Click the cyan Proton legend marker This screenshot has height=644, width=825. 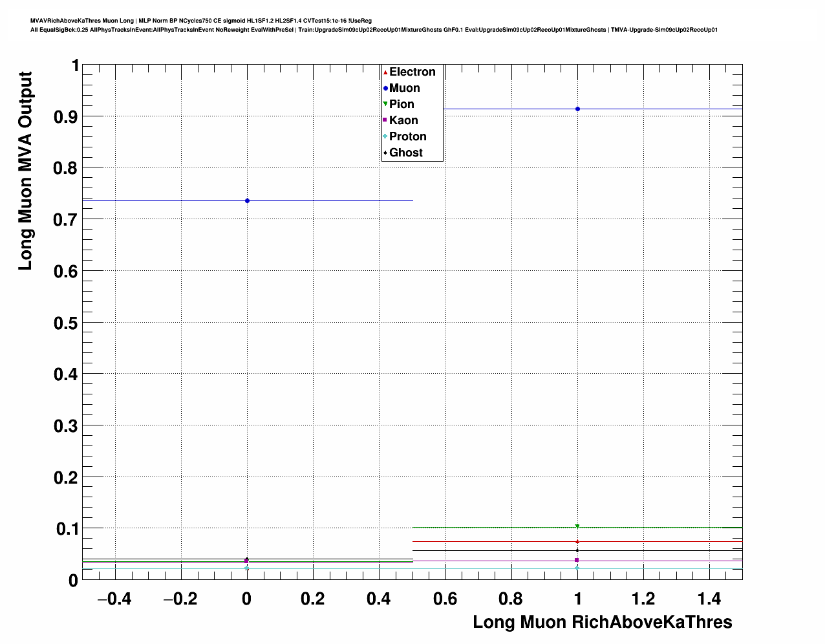click(x=385, y=136)
